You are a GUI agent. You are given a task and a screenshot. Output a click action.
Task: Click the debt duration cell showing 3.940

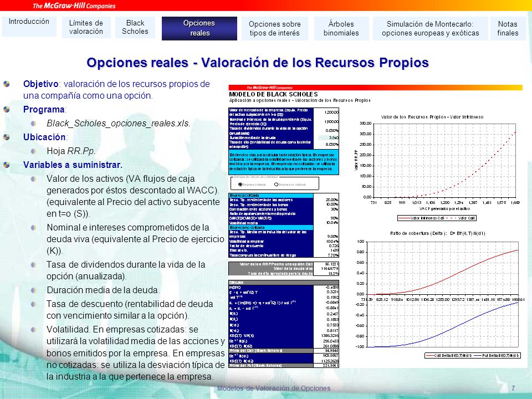[x=326, y=138]
